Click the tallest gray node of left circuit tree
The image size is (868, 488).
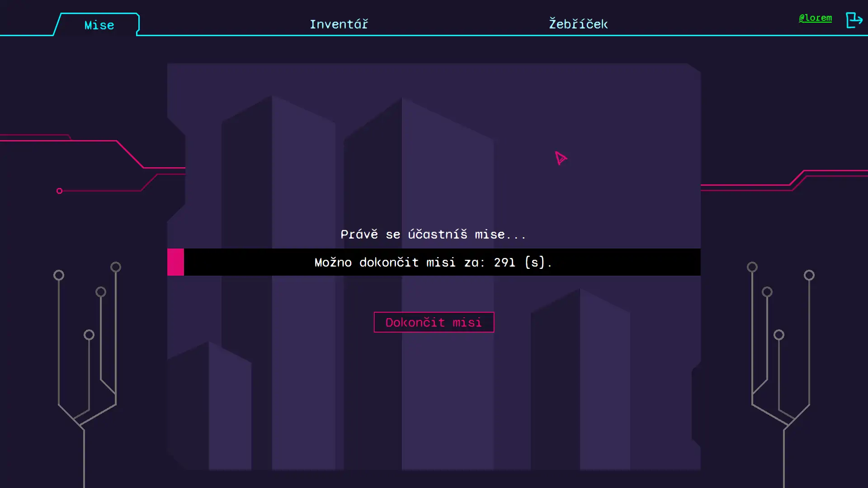click(116, 267)
